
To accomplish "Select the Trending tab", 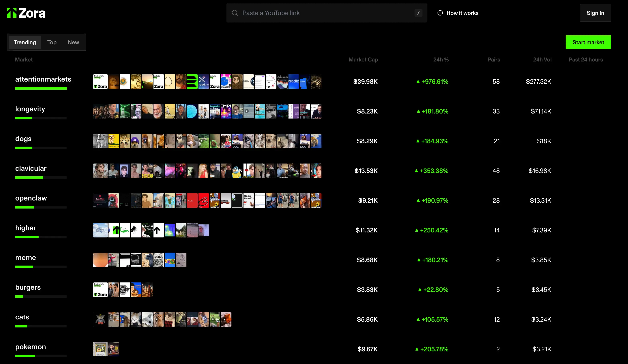I will pos(25,42).
